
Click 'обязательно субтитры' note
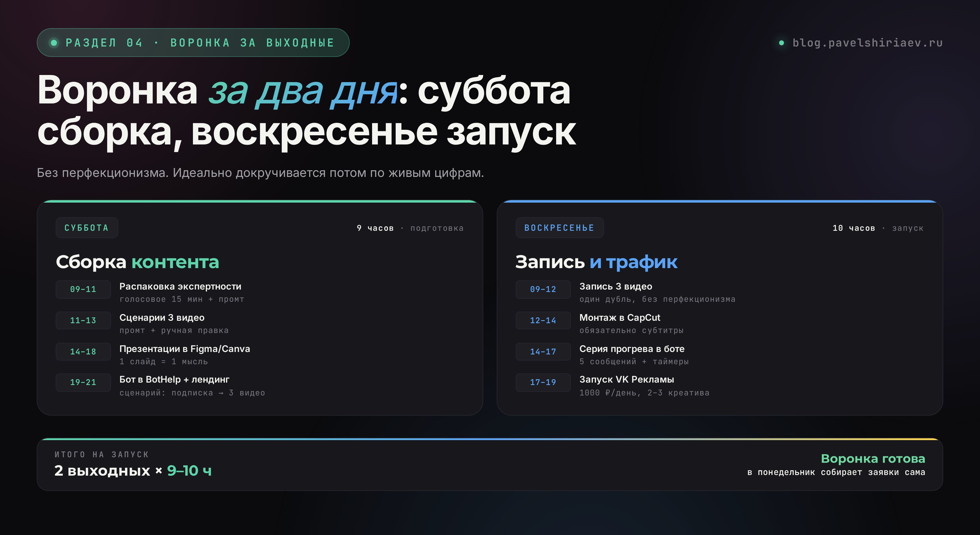coord(631,331)
